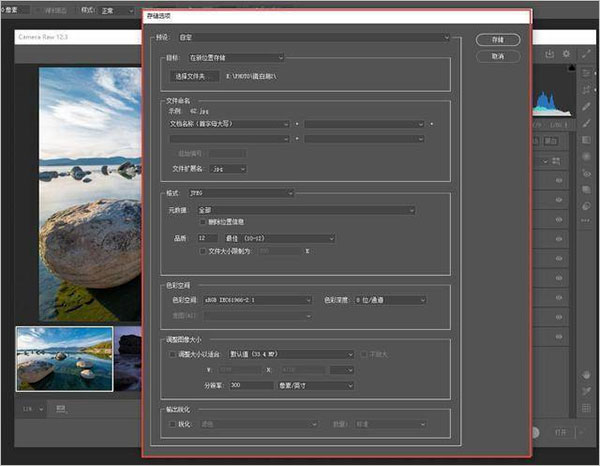Select the Red eye removal tool
The height and width of the screenshot is (466, 600).
(586, 173)
